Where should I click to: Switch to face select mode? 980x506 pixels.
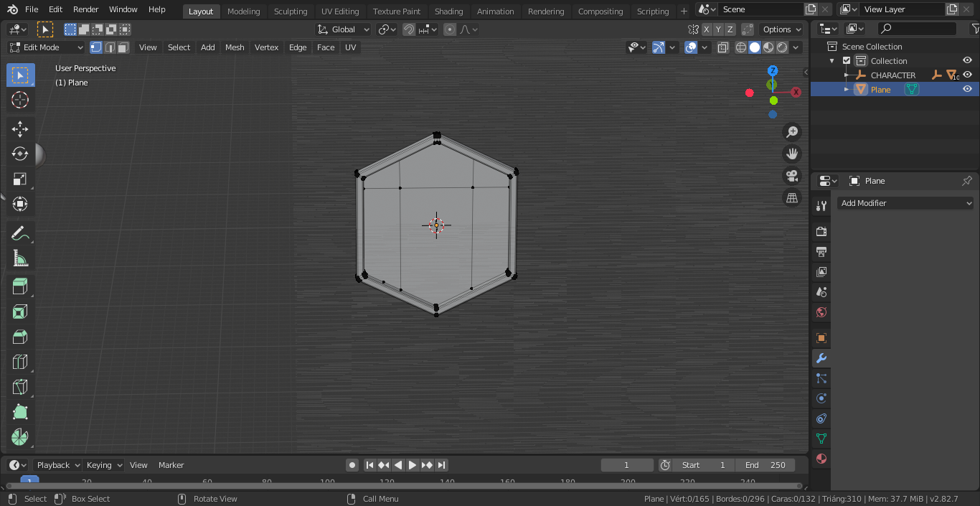[123, 47]
